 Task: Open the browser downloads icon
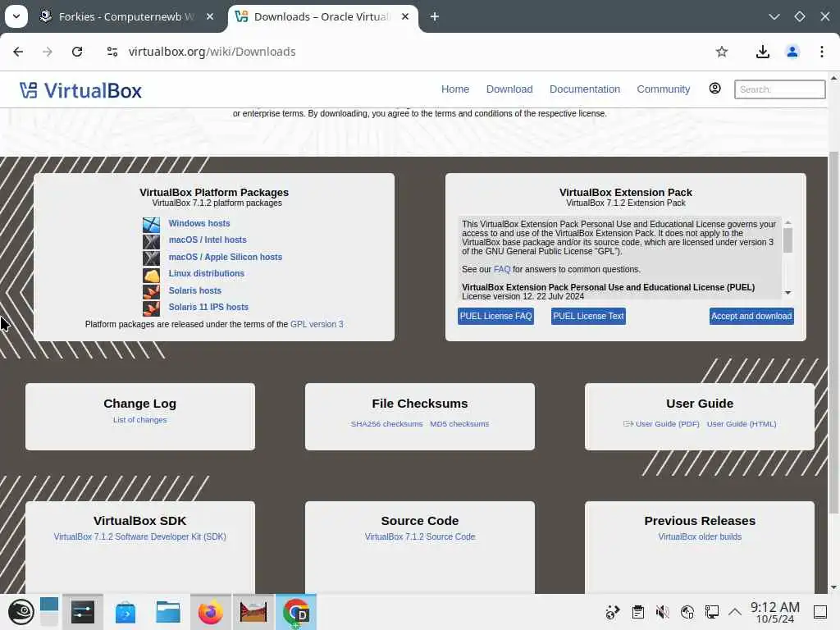(x=762, y=52)
